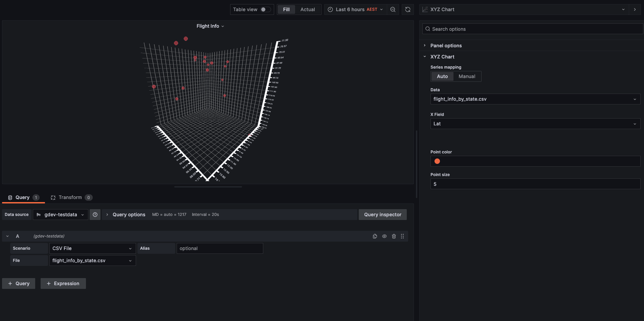This screenshot has width=644, height=321.
Task: Switch Series mapping to Manual
Action: click(x=467, y=76)
